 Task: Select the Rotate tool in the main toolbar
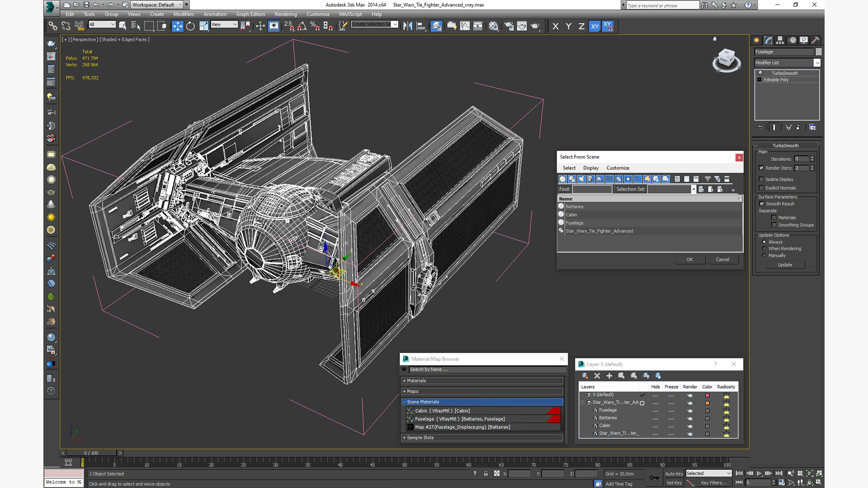click(x=190, y=26)
